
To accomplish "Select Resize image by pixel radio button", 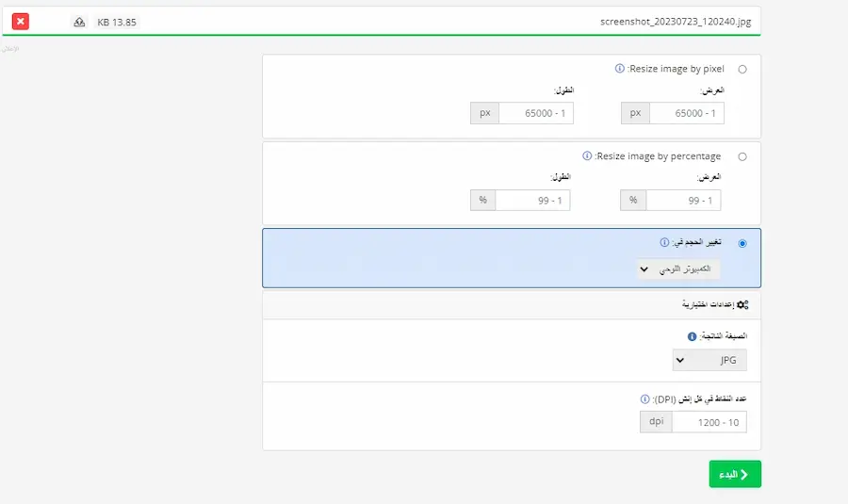I will coord(742,69).
